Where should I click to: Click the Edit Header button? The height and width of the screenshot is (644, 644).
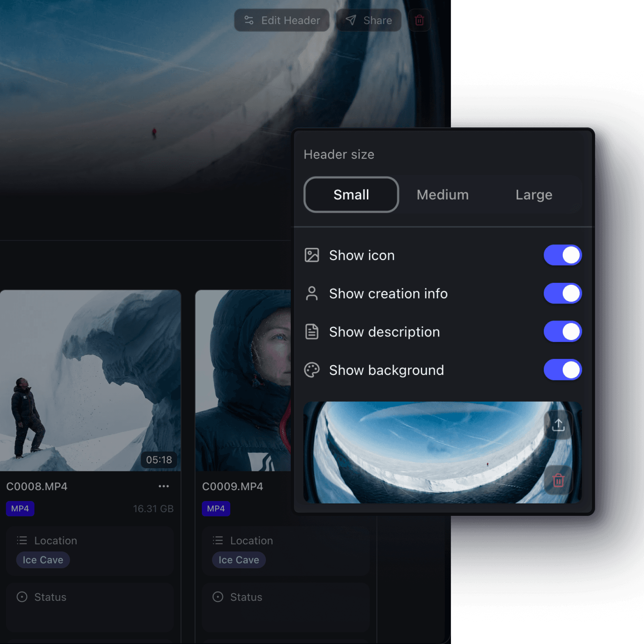tap(282, 20)
